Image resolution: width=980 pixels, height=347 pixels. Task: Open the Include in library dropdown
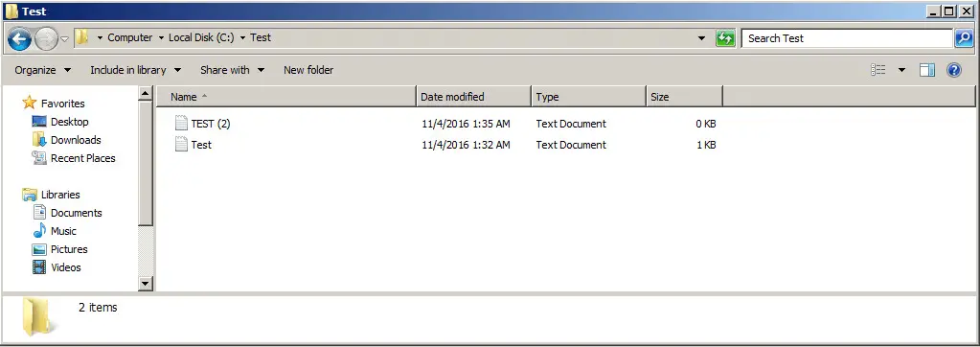(x=136, y=70)
